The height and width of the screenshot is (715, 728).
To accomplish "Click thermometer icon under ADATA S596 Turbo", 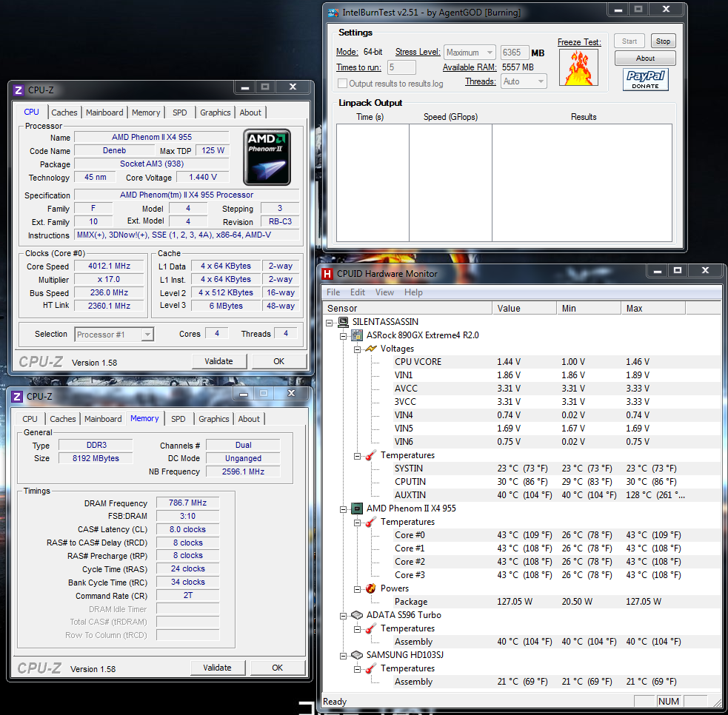I will (370, 628).
